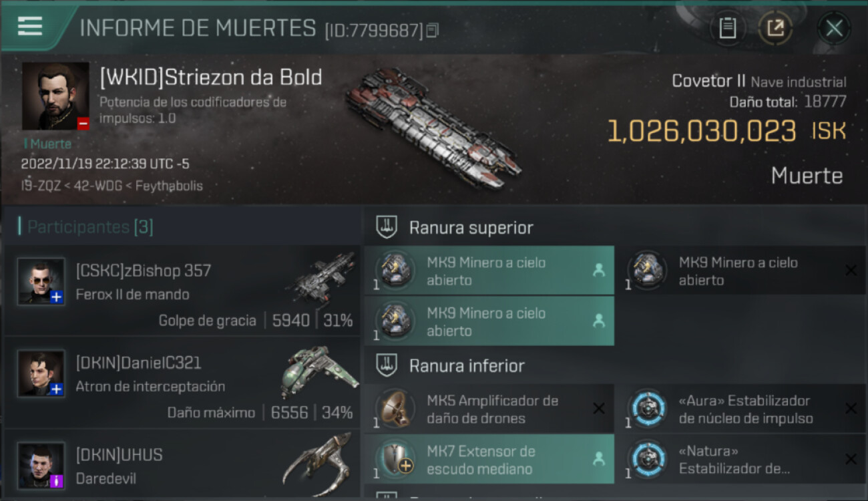Viewport: 868px width, 501px height.
Task: Copy the kill report ID icon
Action: [433, 30]
